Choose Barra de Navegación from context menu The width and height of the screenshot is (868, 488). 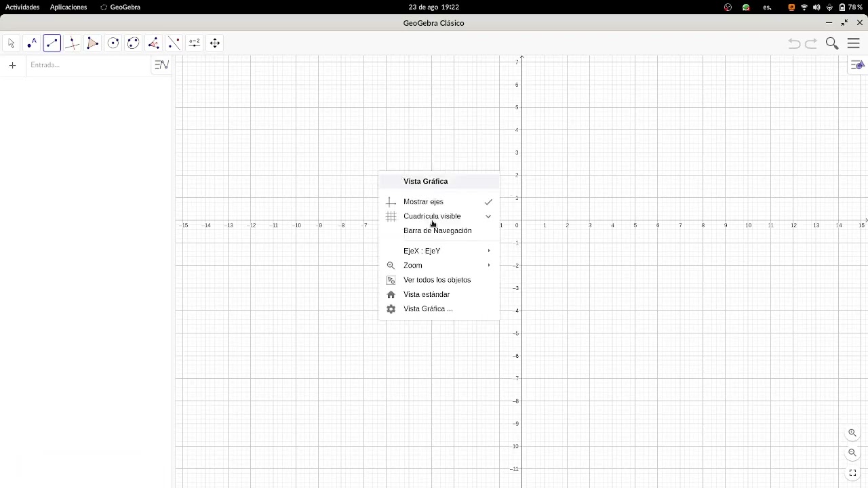pyautogui.click(x=439, y=231)
